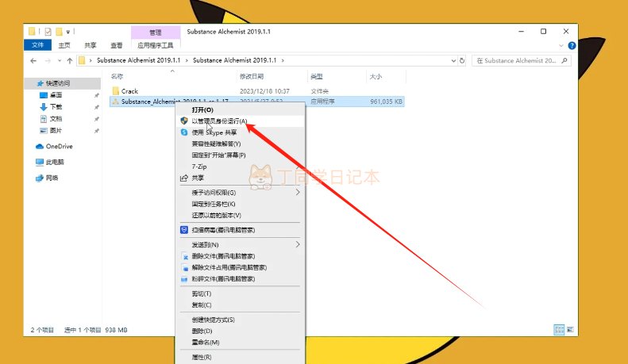Choose 以管理员身份运行(A) in the context menu
Viewport: 628px width, 364px height.
point(241,121)
